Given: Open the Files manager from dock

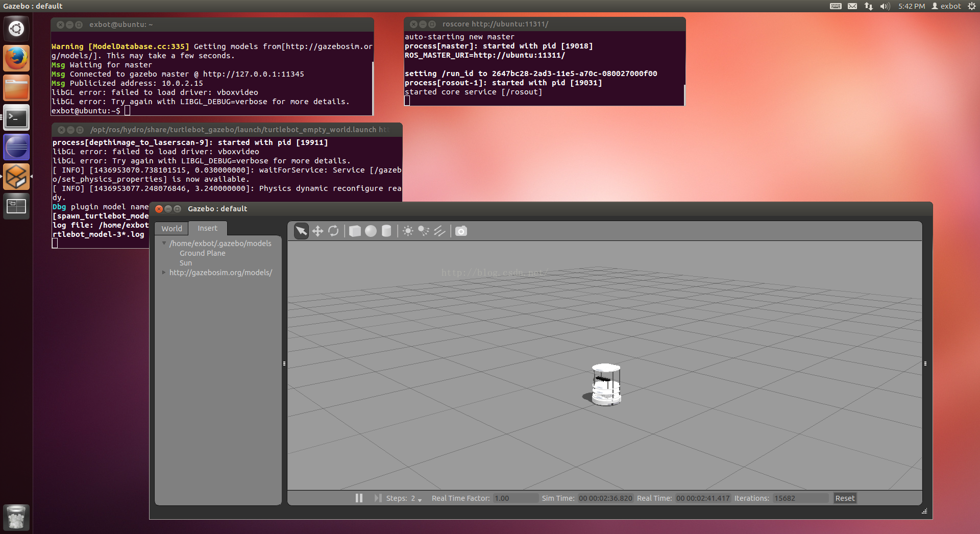Looking at the screenshot, I should pyautogui.click(x=16, y=88).
